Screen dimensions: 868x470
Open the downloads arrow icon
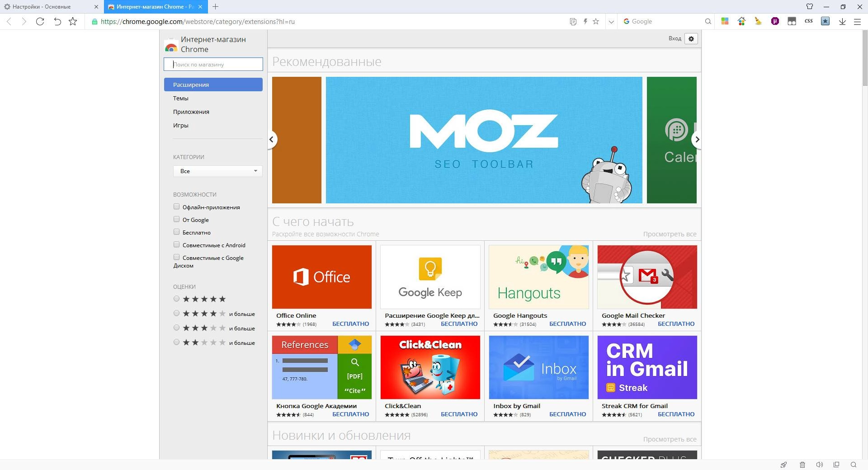pyautogui.click(x=842, y=21)
